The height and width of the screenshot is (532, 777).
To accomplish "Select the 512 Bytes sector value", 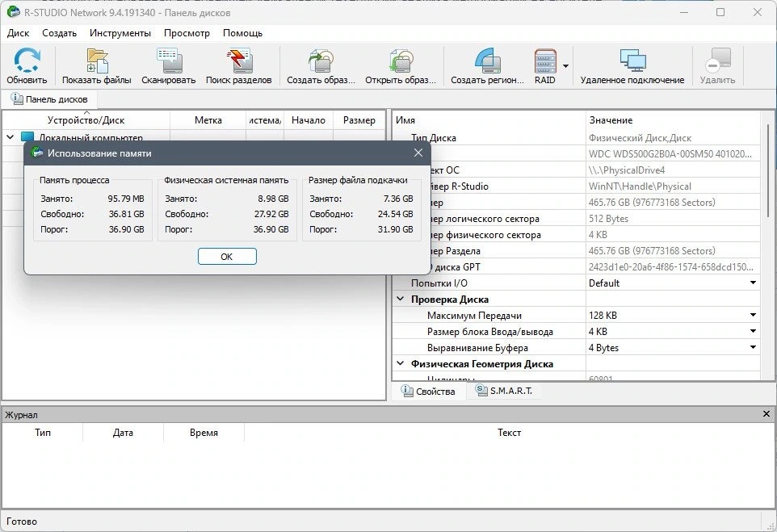I will click(x=608, y=219).
